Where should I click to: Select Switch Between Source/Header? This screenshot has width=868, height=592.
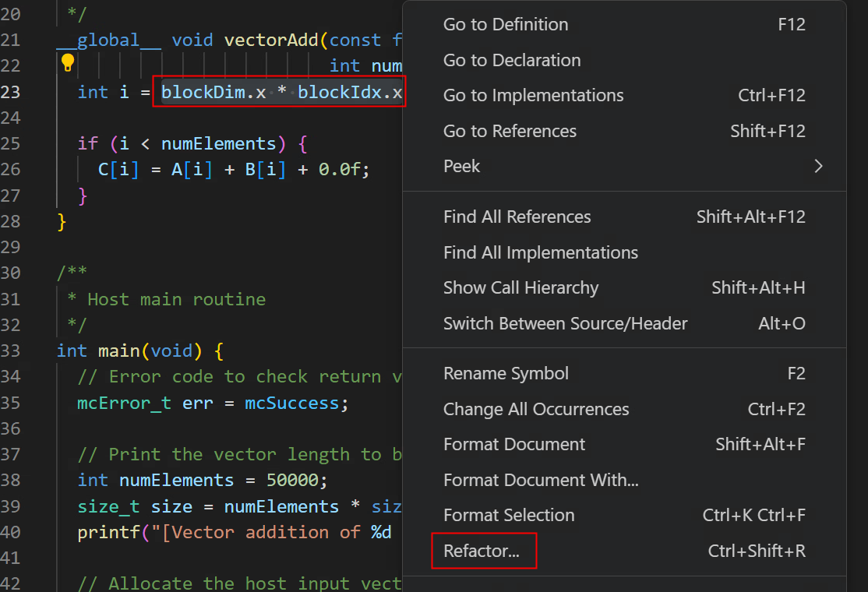tap(565, 323)
